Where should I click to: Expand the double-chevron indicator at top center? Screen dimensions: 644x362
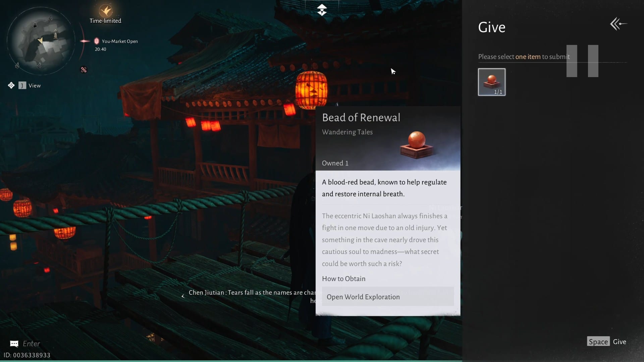coord(322,10)
